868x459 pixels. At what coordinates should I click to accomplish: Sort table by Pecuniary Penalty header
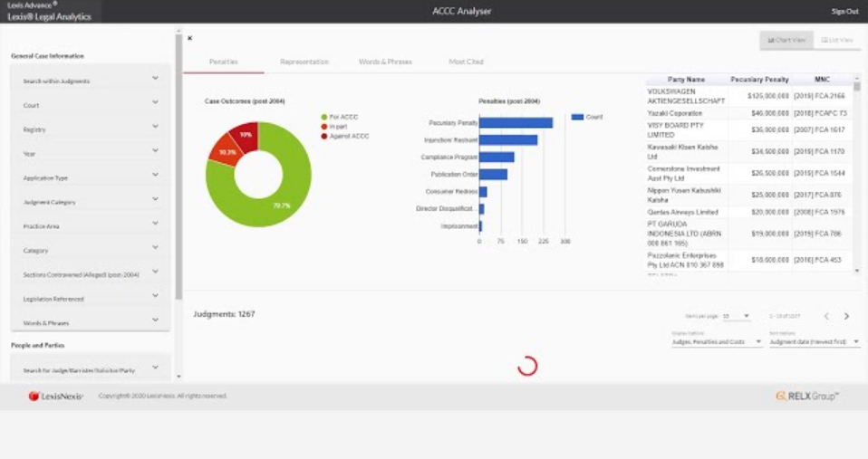point(759,80)
